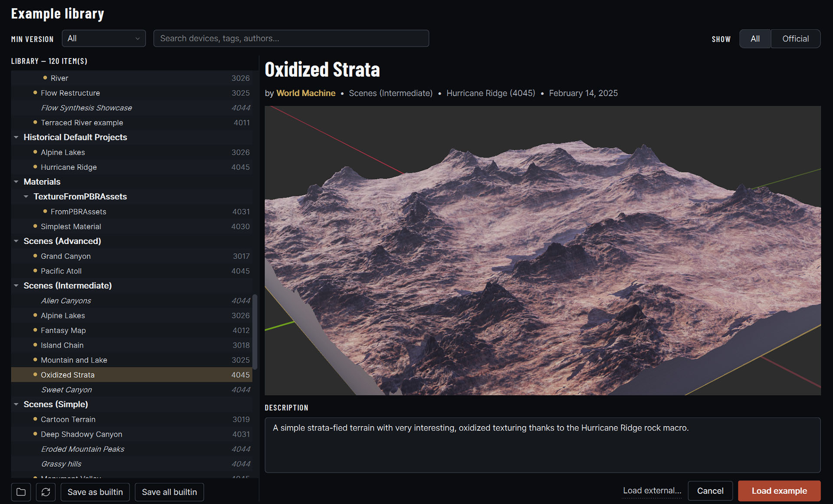Image resolution: width=833 pixels, height=504 pixels.
Task: Choose the Fantasy Map item
Action: 131,330
